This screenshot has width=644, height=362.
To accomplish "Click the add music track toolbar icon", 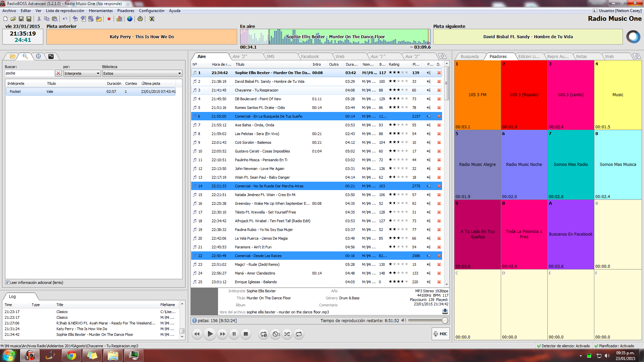I will click(75, 19).
